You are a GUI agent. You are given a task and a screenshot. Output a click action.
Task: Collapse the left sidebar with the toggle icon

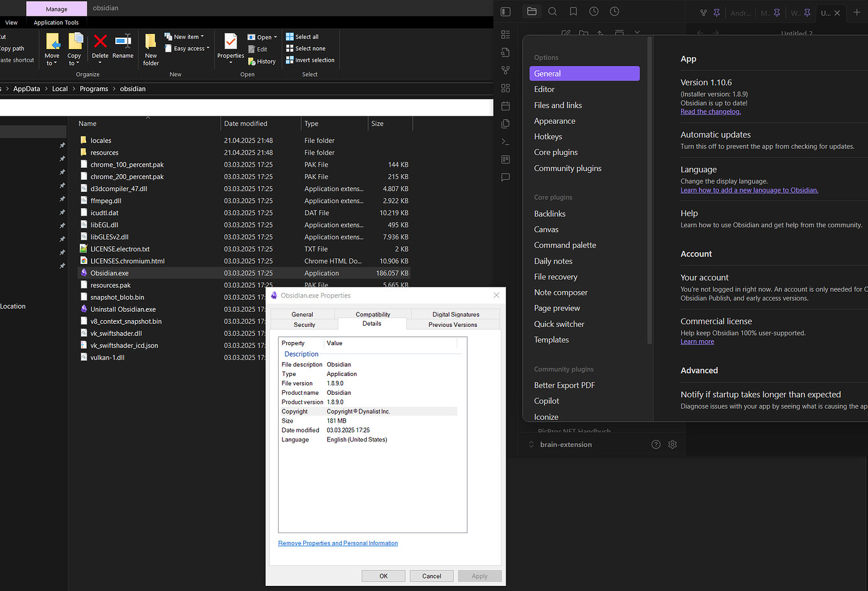coord(505,11)
